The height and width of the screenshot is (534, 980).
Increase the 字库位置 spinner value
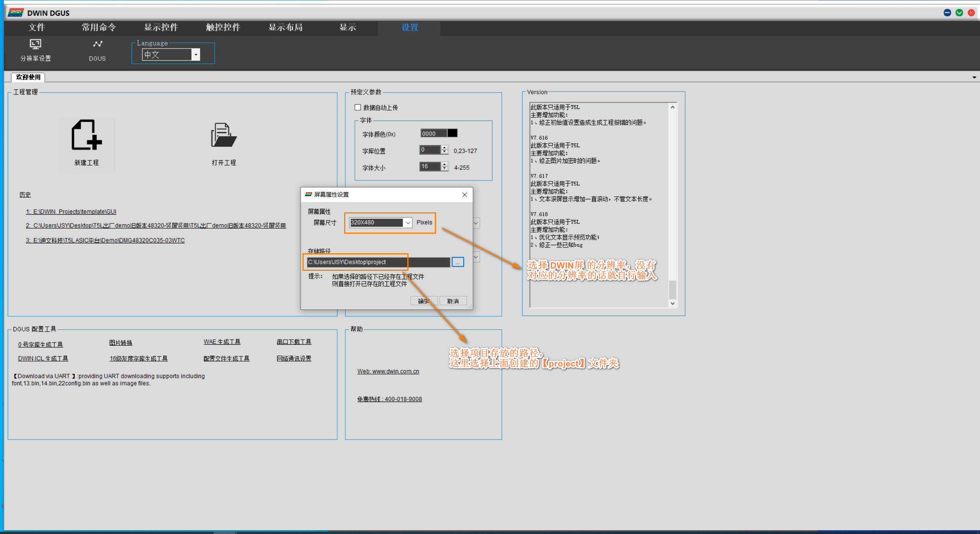coord(444,148)
